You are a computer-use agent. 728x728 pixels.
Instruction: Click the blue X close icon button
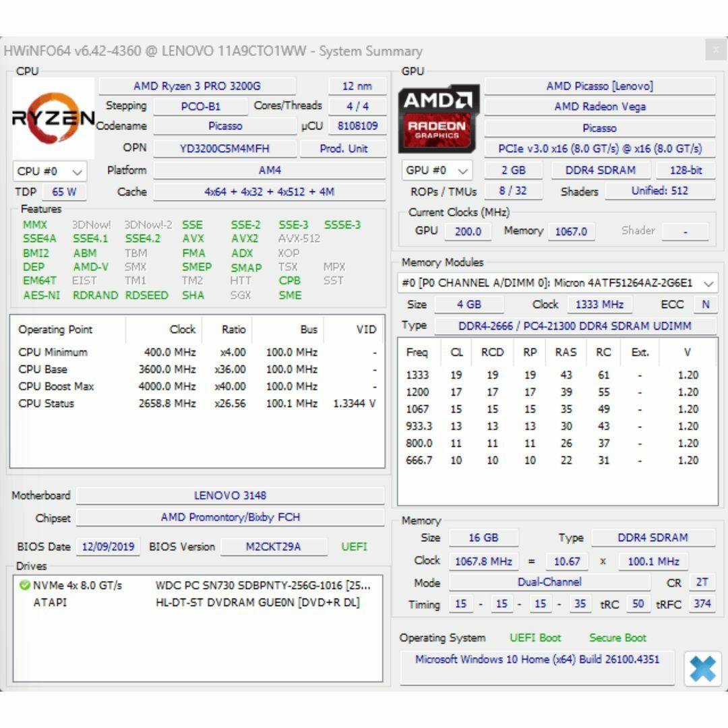[702, 669]
